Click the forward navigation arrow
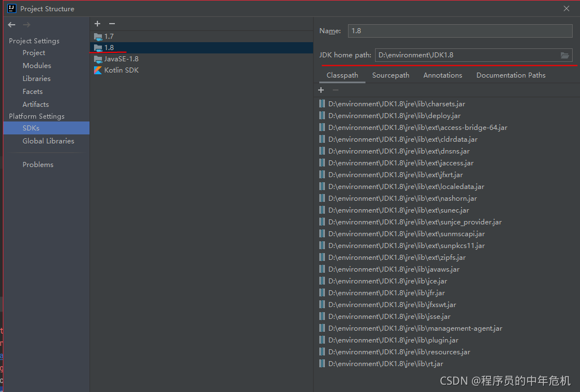This screenshot has height=392, width=580. 26,25
